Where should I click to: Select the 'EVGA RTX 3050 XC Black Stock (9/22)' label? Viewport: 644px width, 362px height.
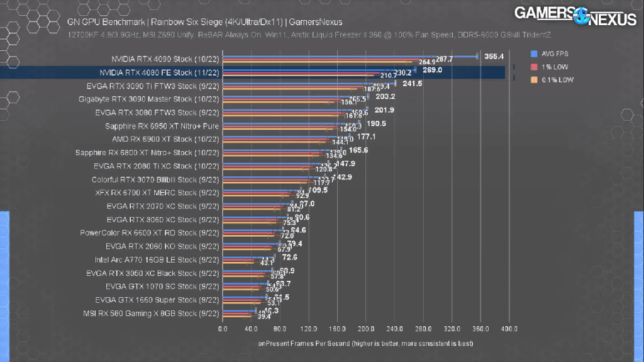coord(153,274)
